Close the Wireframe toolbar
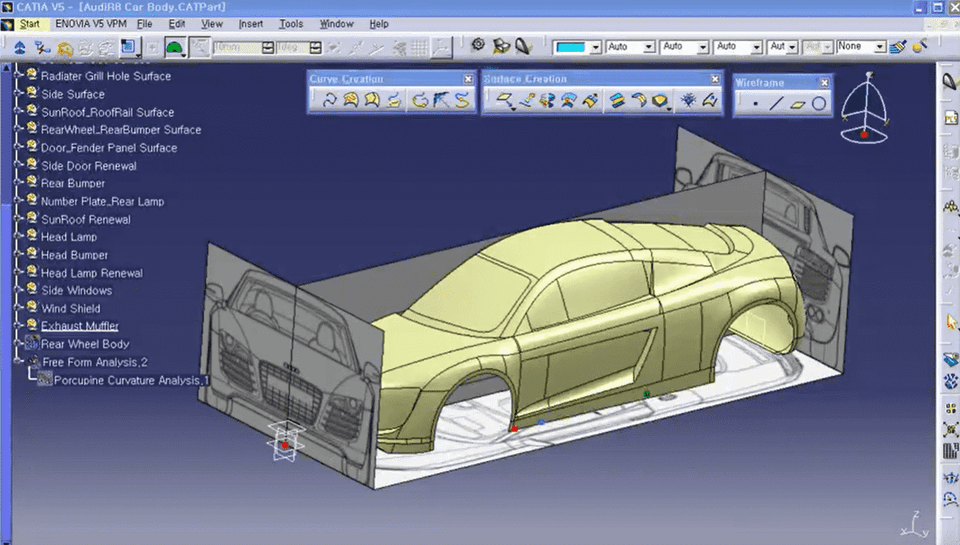The width and height of the screenshot is (960, 545). point(825,83)
